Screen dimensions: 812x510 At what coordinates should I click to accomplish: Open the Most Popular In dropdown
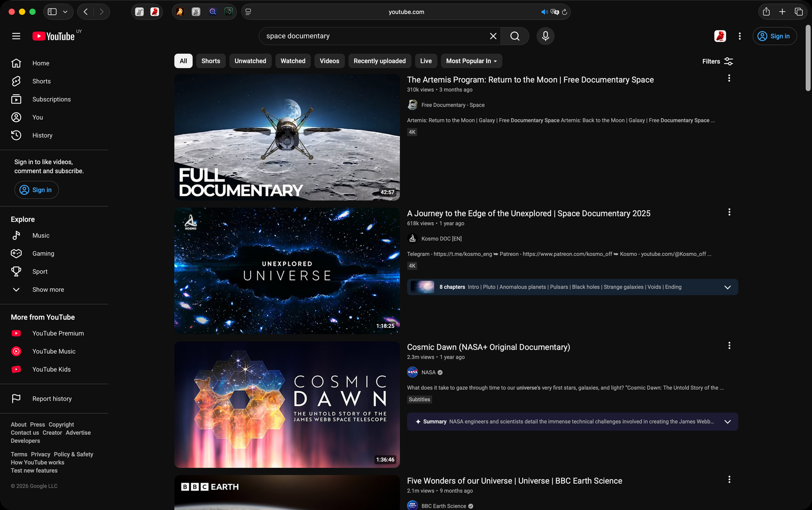[471, 61]
